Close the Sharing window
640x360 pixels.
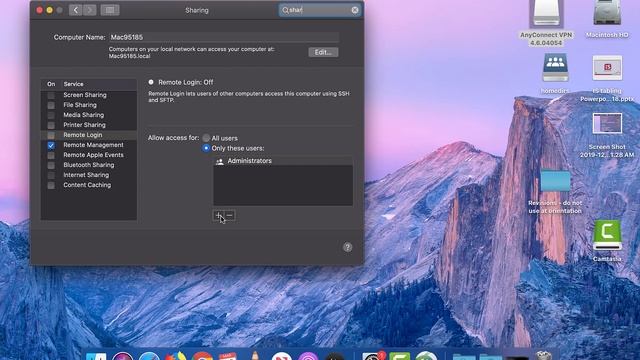pyautogui.click(x=40, y=10)
